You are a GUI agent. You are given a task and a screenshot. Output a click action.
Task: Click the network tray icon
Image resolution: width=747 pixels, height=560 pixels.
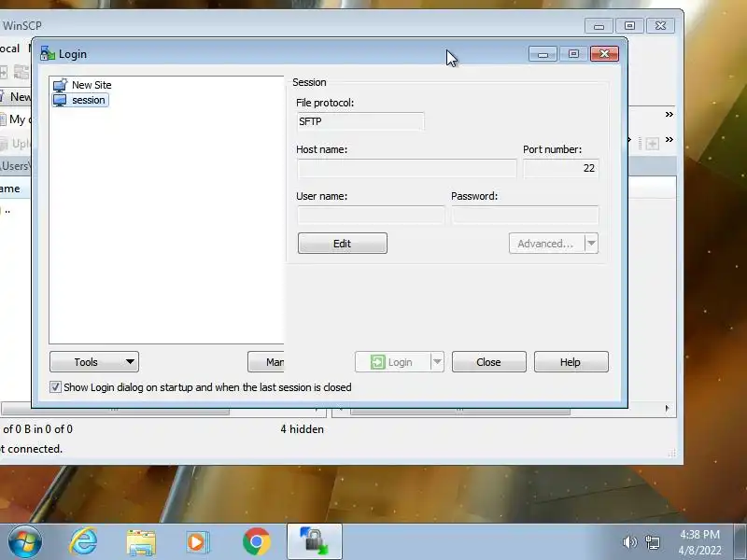pyautogui.click(x=653, y=542)
